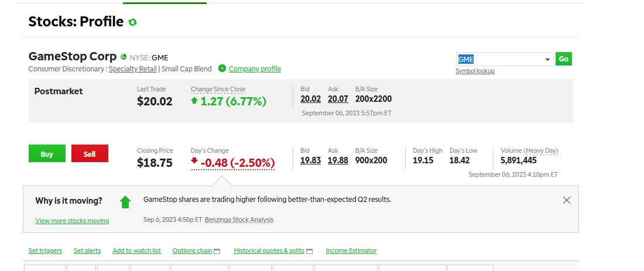This screenshot has width=644, height=271.
Task: Click the Stocks: Profile page heading
Action: (x=76, y=21)
